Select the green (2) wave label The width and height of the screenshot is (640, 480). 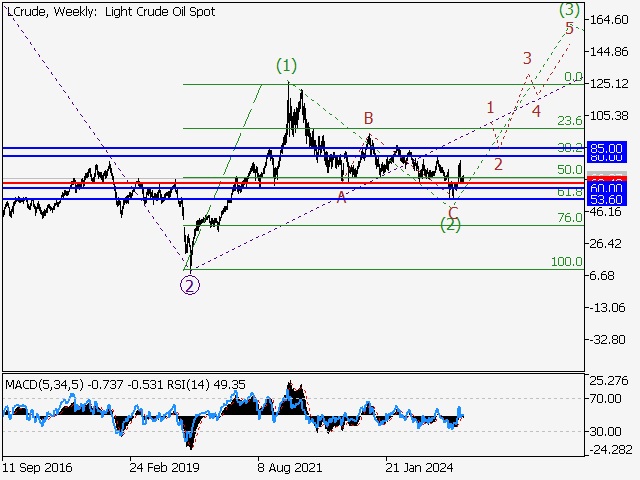(451, 225)
